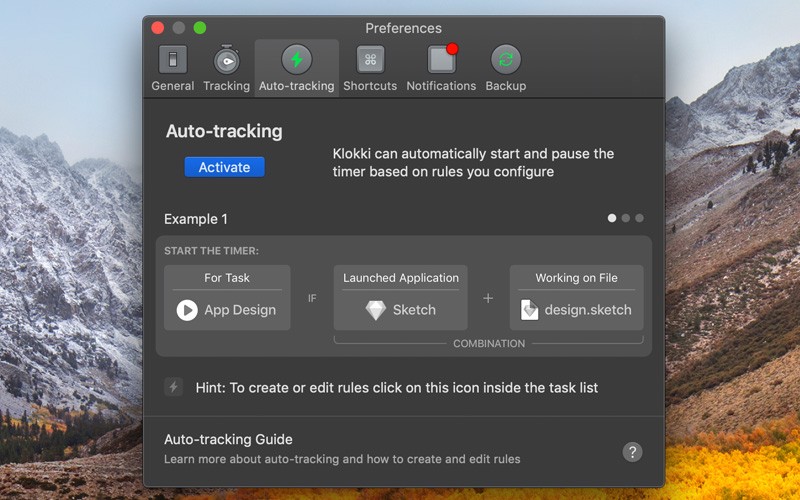Viewport: 800px width, 500px height.
Task: Click the Auto-tracking Guide title
Action: click(x=228, y=439)
